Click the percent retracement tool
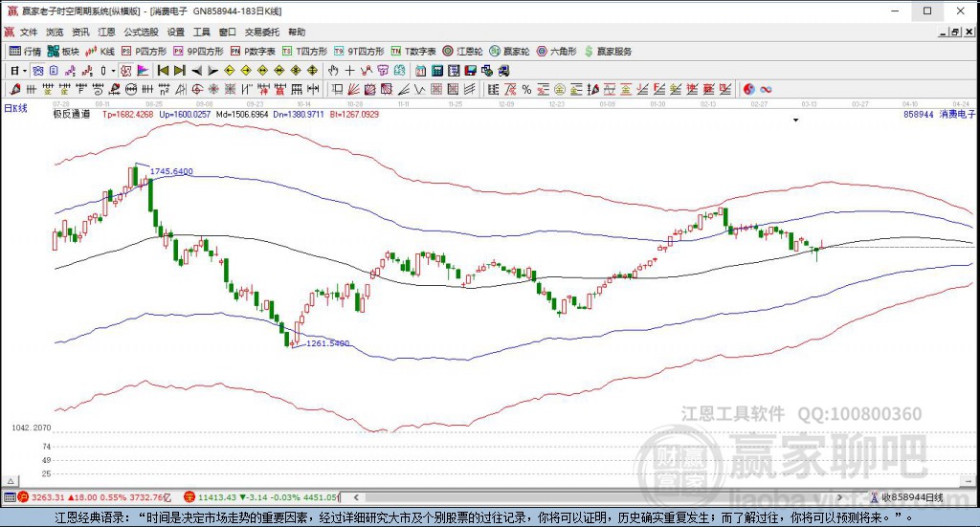The image size is (980, 527). click(526, 89)
